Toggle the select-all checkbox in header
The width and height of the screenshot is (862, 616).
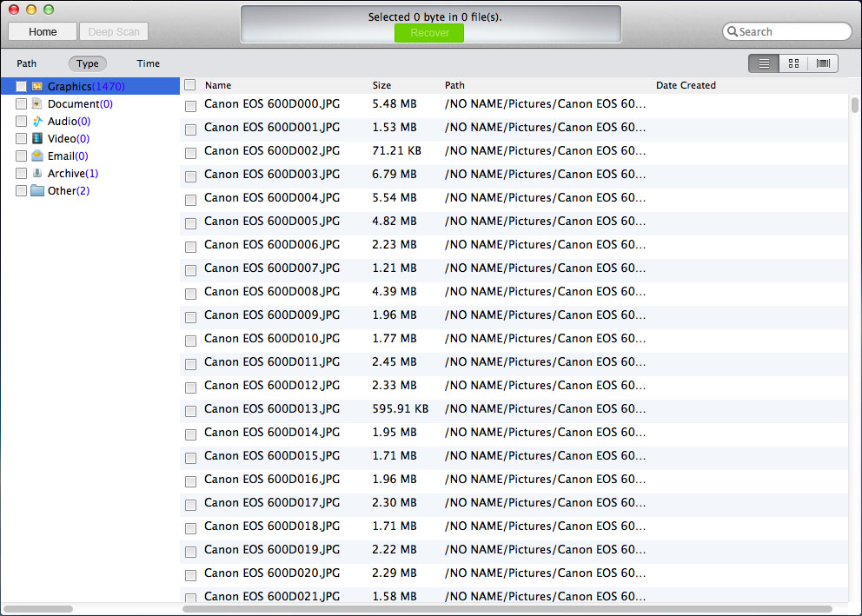pos(190,84)
